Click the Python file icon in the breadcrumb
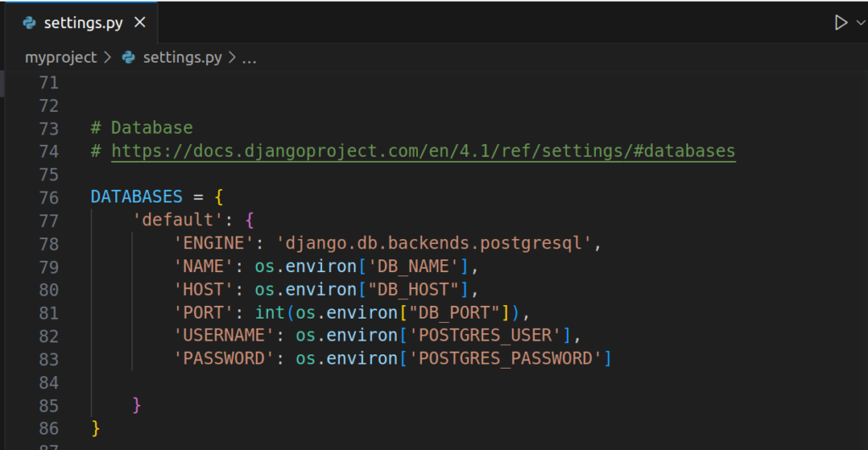The image size is (868, 450). point(129,58)
